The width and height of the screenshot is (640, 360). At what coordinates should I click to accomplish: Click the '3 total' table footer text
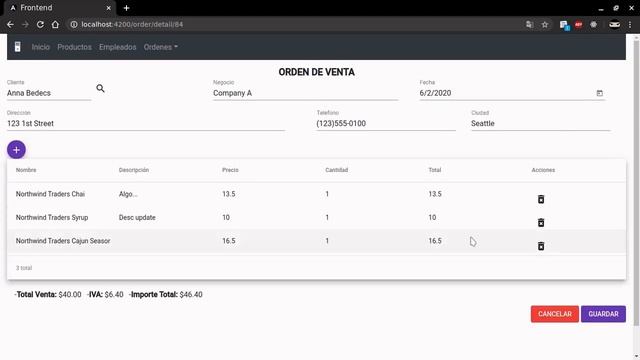click(x=24, y=268)
